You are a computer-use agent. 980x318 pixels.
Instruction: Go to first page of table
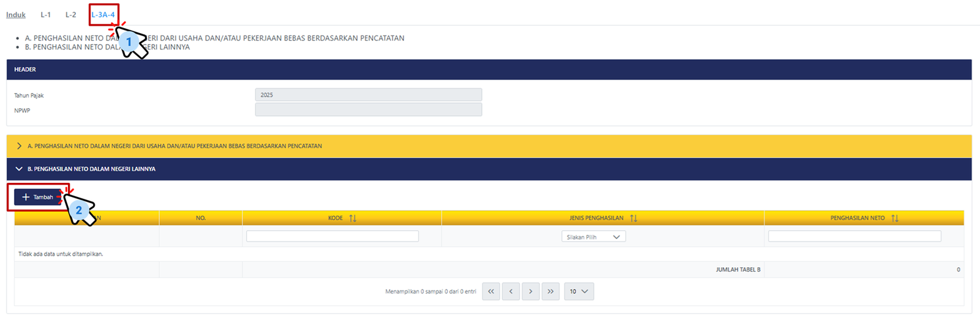tap(491, 292)
